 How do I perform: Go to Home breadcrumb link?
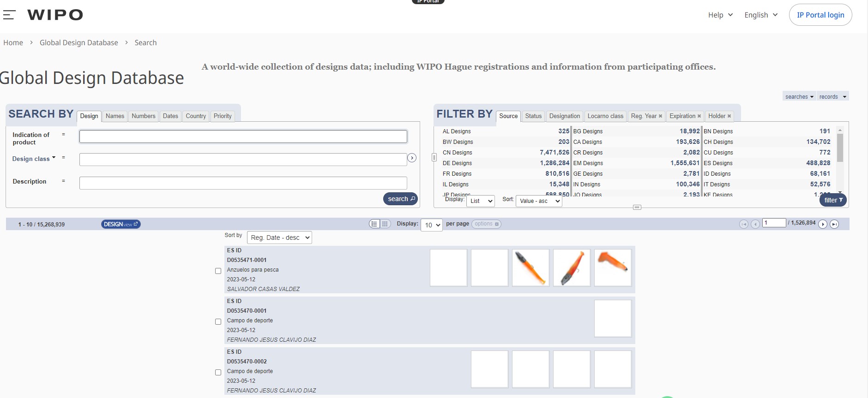[x=13, y=42]
